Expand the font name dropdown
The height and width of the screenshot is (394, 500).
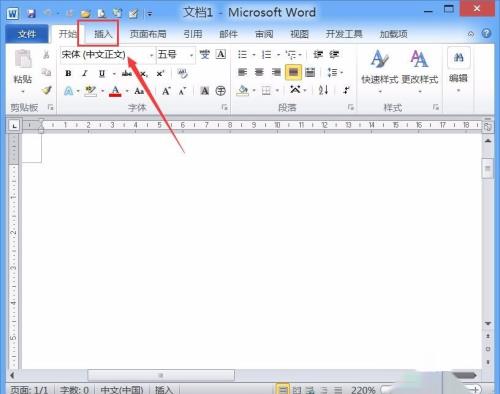151,55
